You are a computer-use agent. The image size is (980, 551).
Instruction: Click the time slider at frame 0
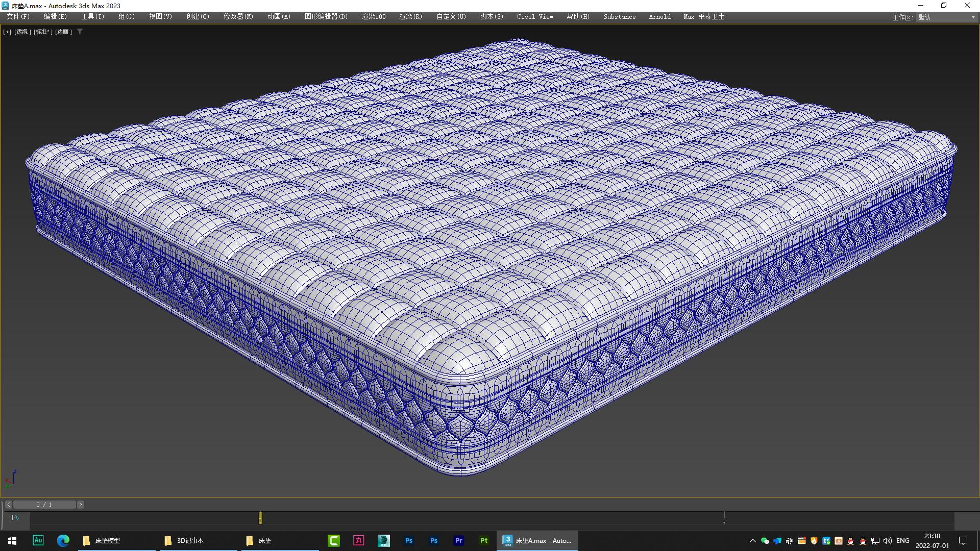click(260, 518)
